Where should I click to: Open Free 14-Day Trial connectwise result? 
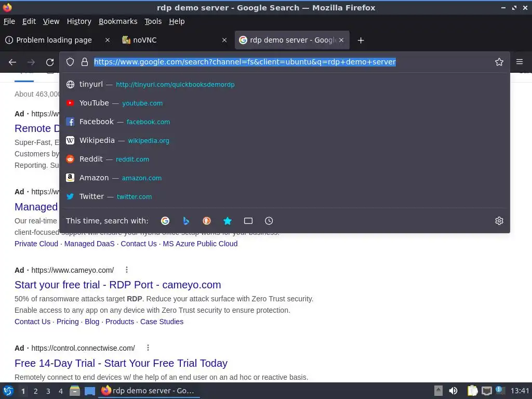(x=121, y=363)
